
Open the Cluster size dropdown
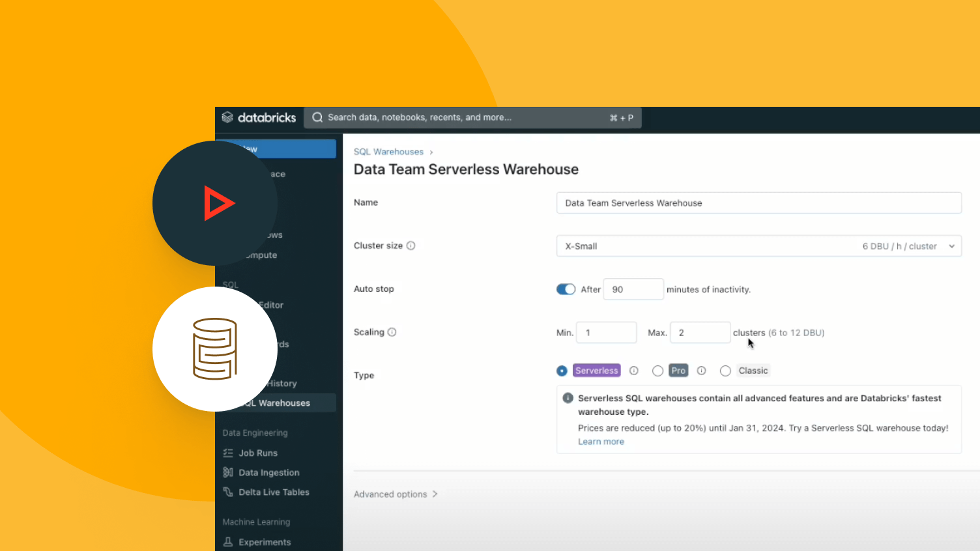[758, 246]
